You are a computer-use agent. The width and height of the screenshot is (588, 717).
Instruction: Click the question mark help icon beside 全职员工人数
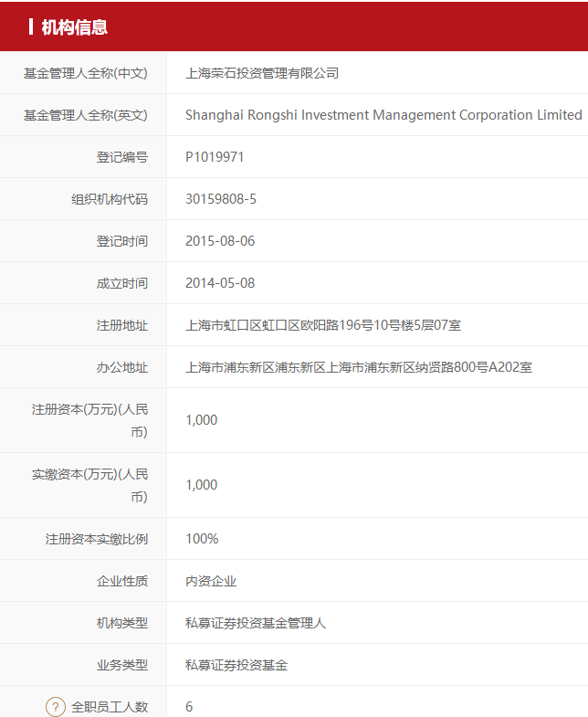pyautogui.click(x=56, y=706)
